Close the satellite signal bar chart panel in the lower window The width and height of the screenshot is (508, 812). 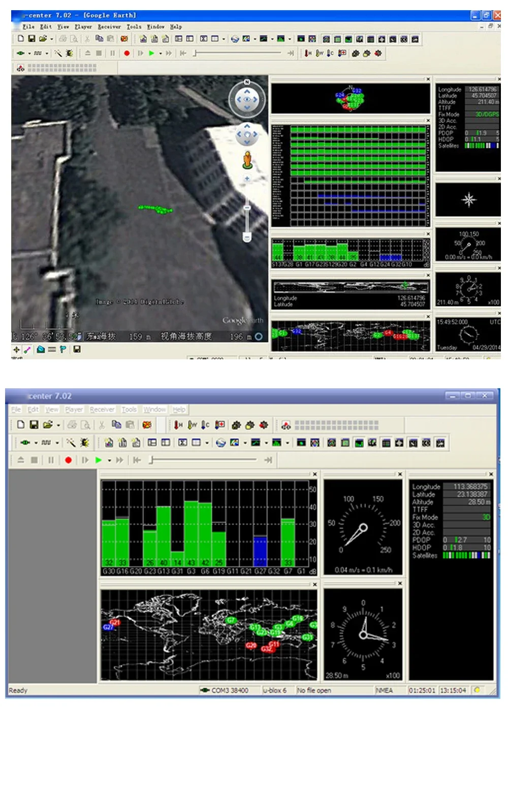pyautogui.click(x=314, y=474)
